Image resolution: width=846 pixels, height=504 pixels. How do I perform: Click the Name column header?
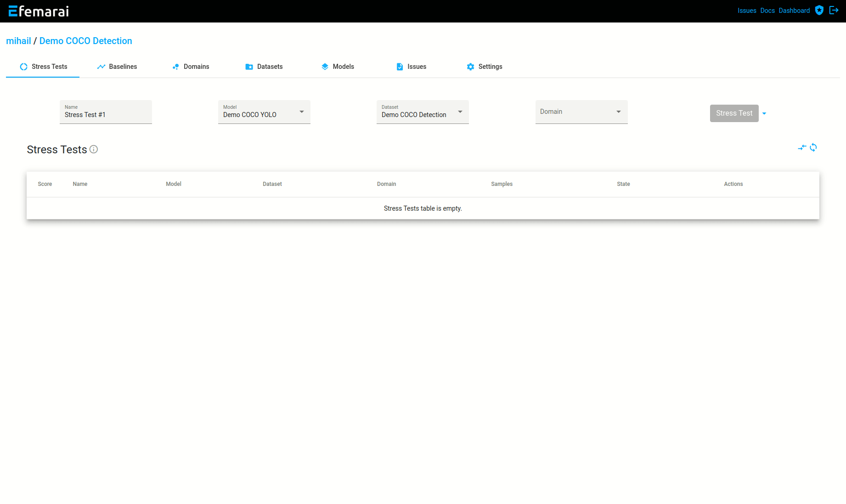[x=80, y=184]
